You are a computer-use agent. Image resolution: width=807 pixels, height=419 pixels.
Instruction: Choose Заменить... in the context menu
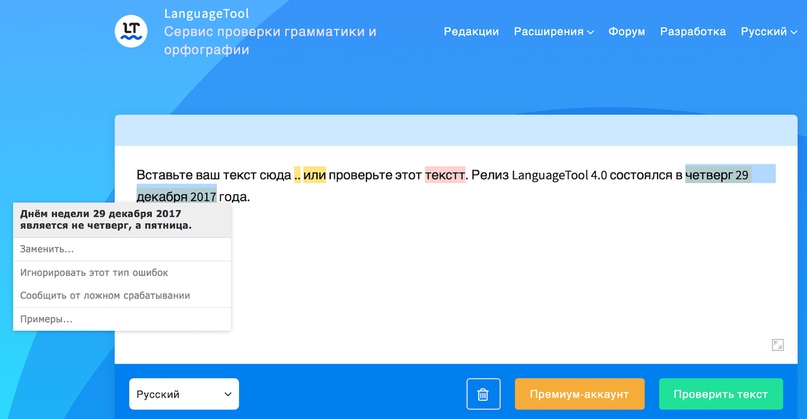122,249
